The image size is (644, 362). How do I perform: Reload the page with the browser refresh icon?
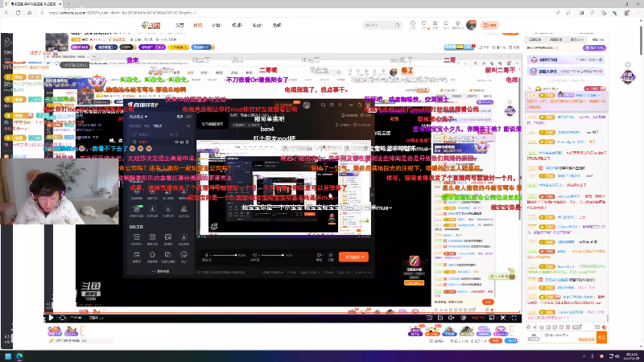18,13
